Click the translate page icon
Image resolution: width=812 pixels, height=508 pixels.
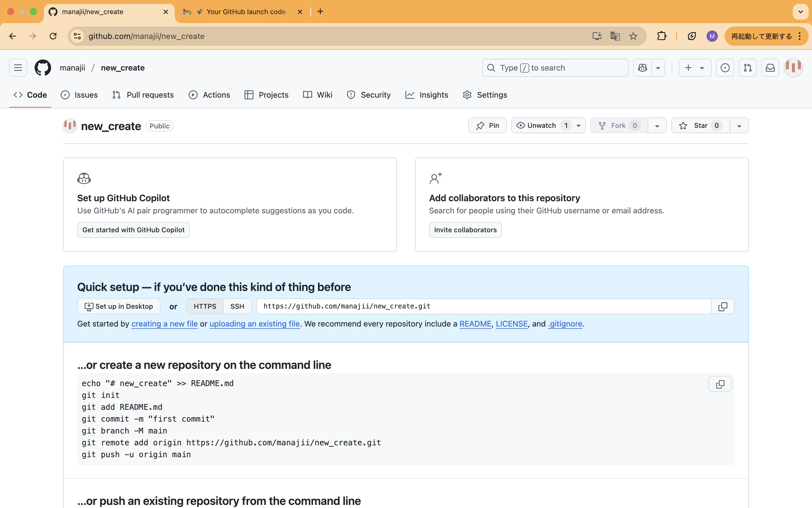615,36
